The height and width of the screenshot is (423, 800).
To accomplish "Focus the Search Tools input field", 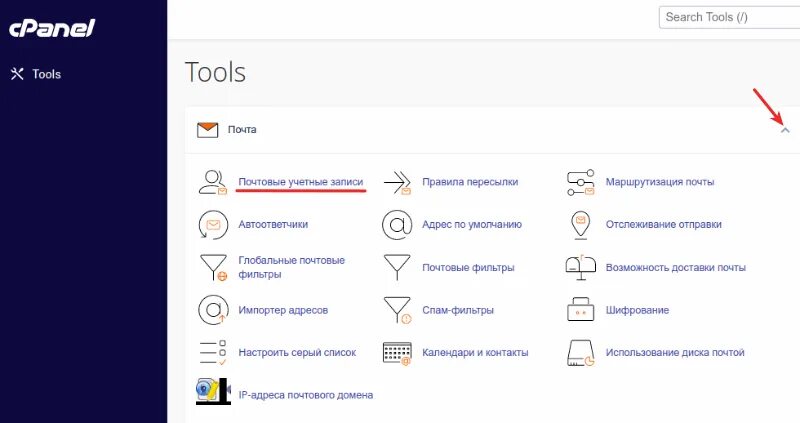I will pyautogui.click(x=730, y=17).
